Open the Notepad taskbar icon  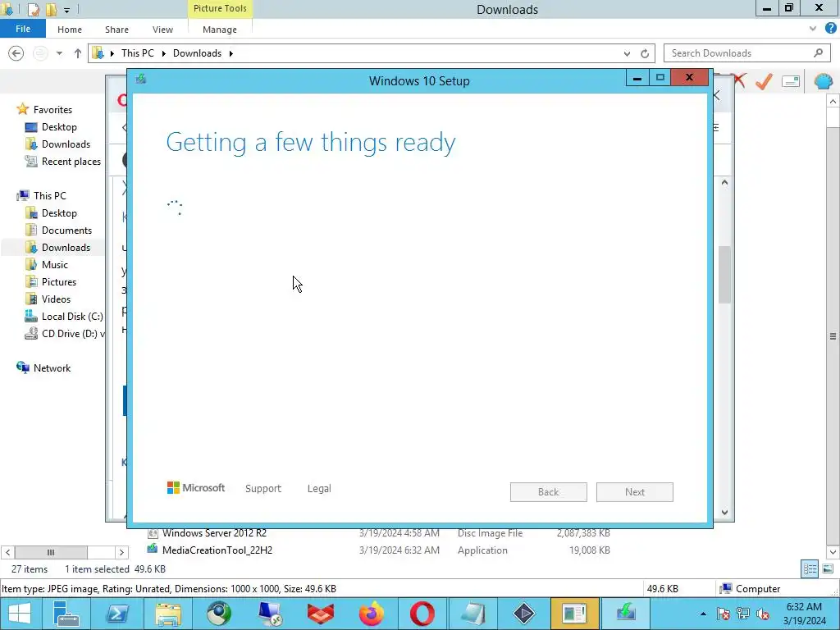(473, 614)
